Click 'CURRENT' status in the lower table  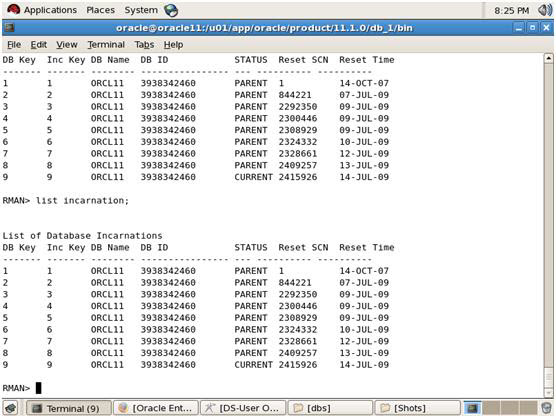coord(253,364)
